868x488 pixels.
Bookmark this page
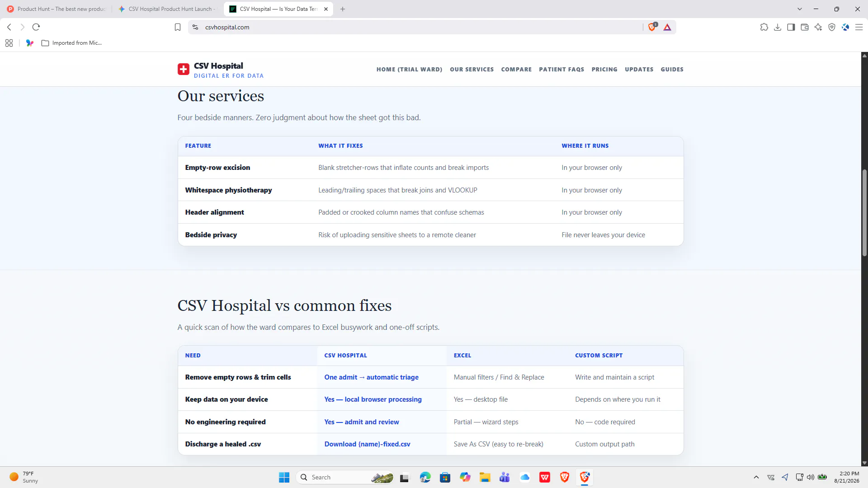pos(178,27)
